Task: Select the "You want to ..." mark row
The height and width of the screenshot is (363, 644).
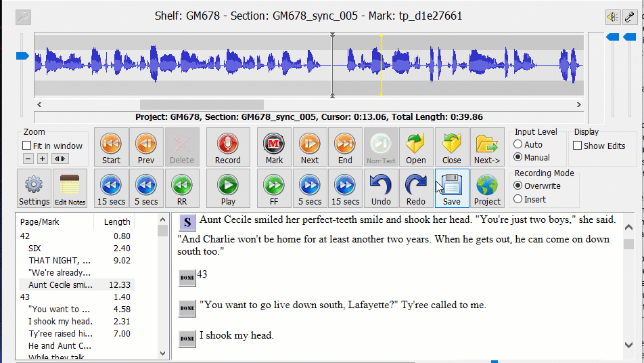Action: [x=77, y=309]
